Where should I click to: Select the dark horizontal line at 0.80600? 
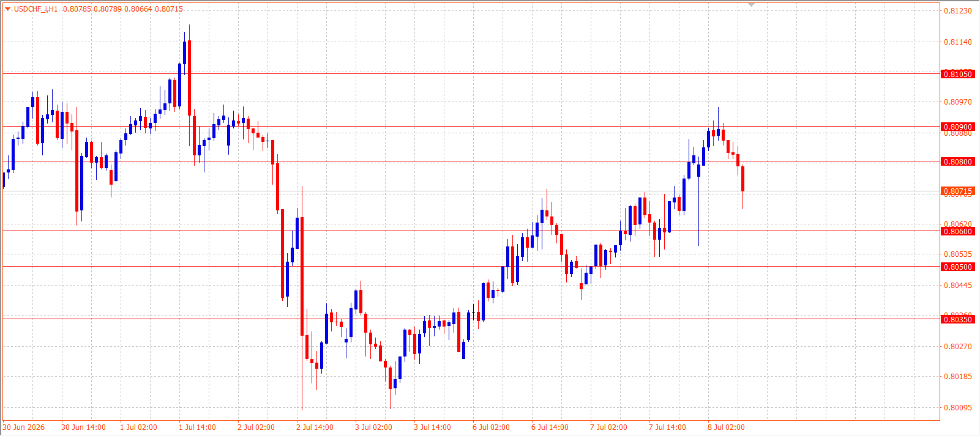(470, 231)
